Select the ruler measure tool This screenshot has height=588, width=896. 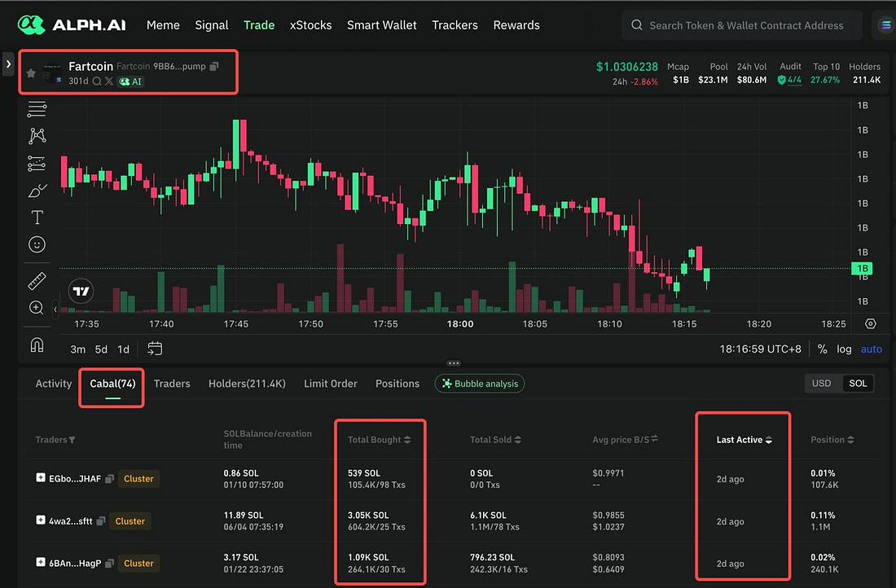coord(37,281)
